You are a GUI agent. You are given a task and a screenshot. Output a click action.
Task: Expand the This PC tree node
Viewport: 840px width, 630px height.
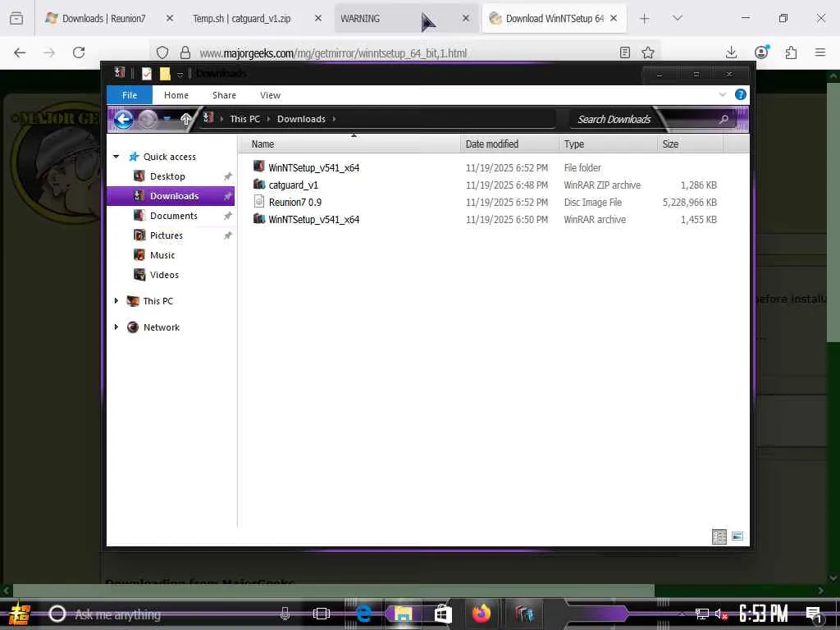(116, 300)
